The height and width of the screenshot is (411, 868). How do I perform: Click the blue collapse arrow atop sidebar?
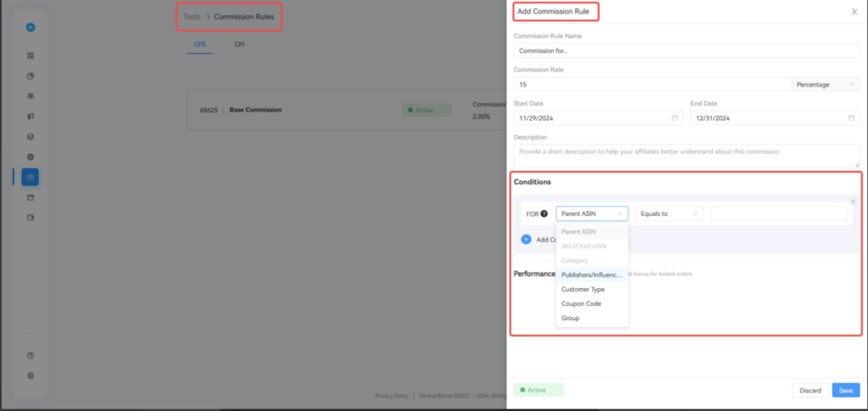(x=31, y=27)
